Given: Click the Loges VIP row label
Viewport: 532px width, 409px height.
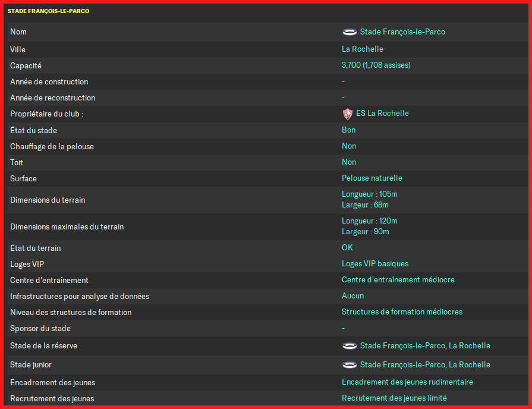Looking at the screenshot, I should pos(27,265).
